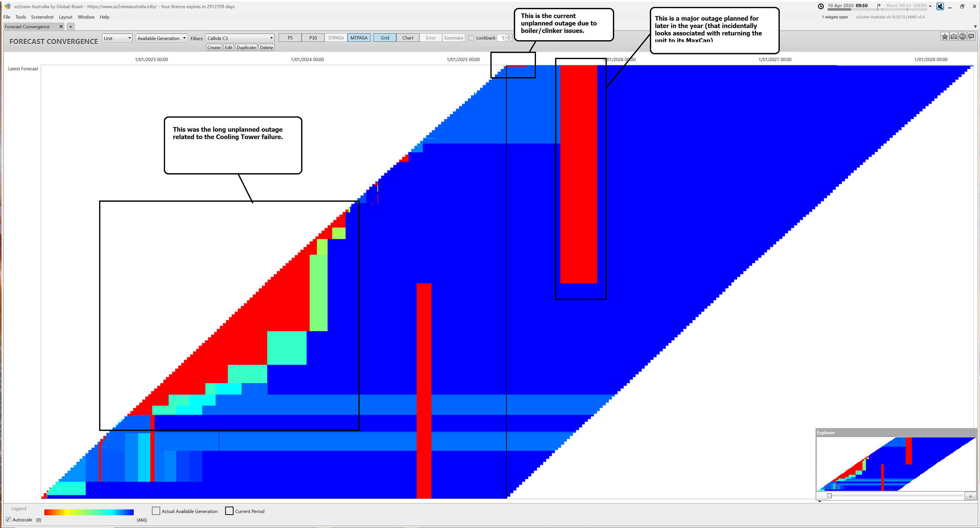
Task: Click the Create filter button
Action: [x=214, y=47]
